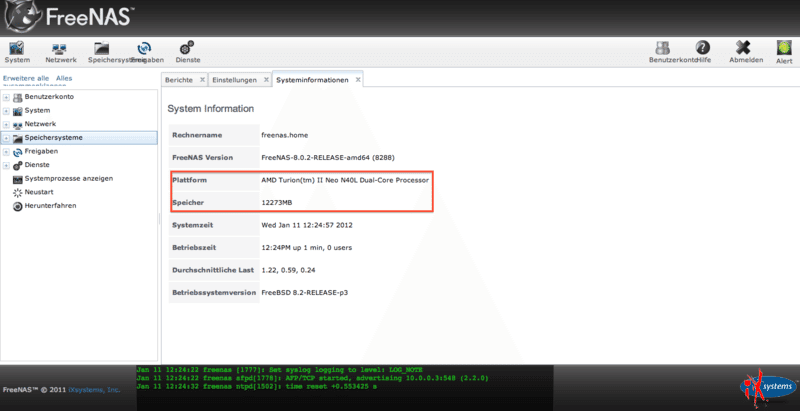The height and width of the screenshot is (411, 800).
Task: Click FreeBSD 8.2-RELEASE-p3 value
Action: tap(305, 293)
